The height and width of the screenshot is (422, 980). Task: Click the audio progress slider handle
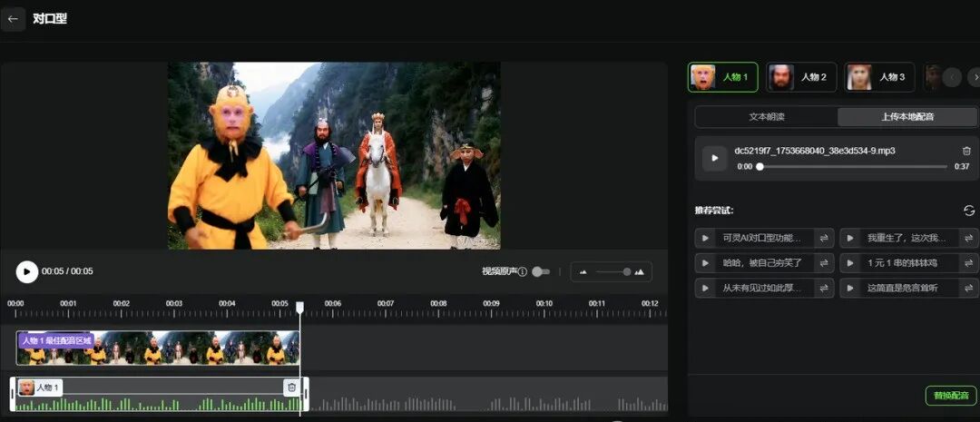tap(759, 167)
